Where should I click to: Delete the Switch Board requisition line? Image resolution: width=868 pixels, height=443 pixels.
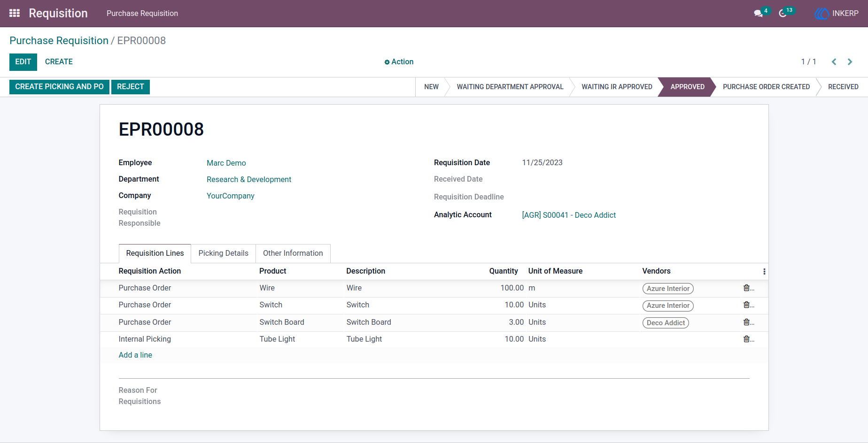(x=746, y=322)
